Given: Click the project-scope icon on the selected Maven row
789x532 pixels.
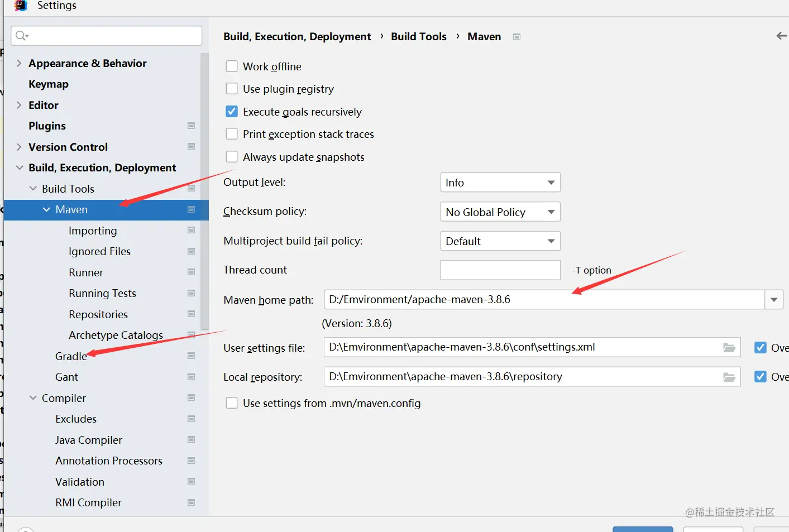Looking at the screenshot, I should pyautogui.click(x=192, y=209).
